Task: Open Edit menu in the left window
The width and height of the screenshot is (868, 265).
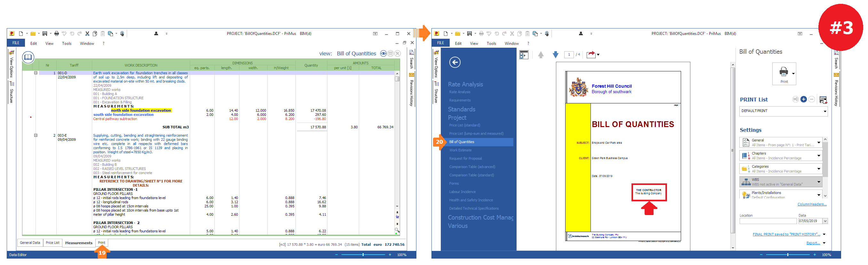Action: pos(34,44)
